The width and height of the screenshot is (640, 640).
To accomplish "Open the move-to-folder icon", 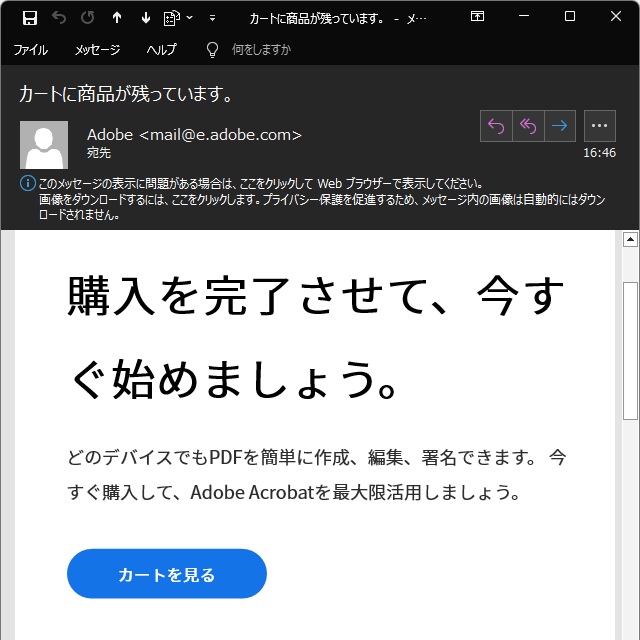I will pos(171,18).
